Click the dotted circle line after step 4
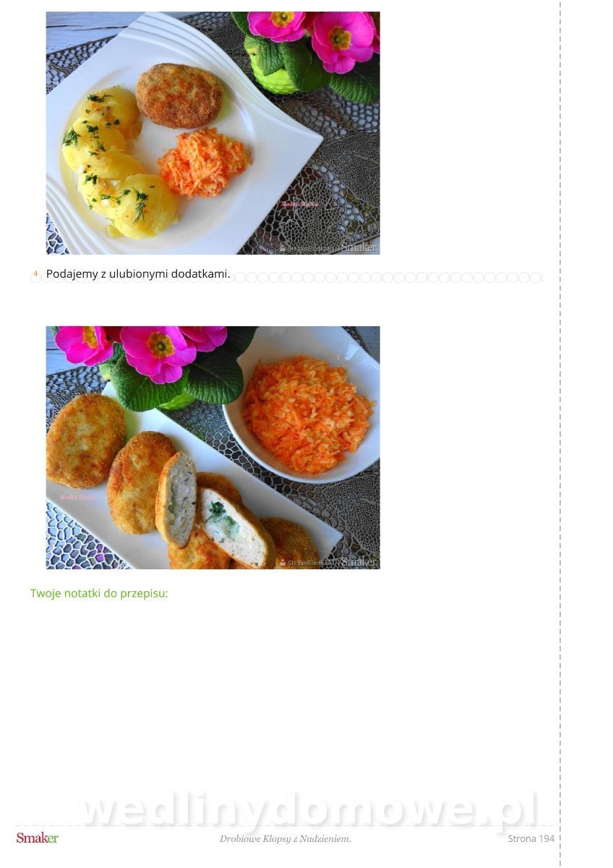Screen dimensions: 613x868 (x=387, y=277)
